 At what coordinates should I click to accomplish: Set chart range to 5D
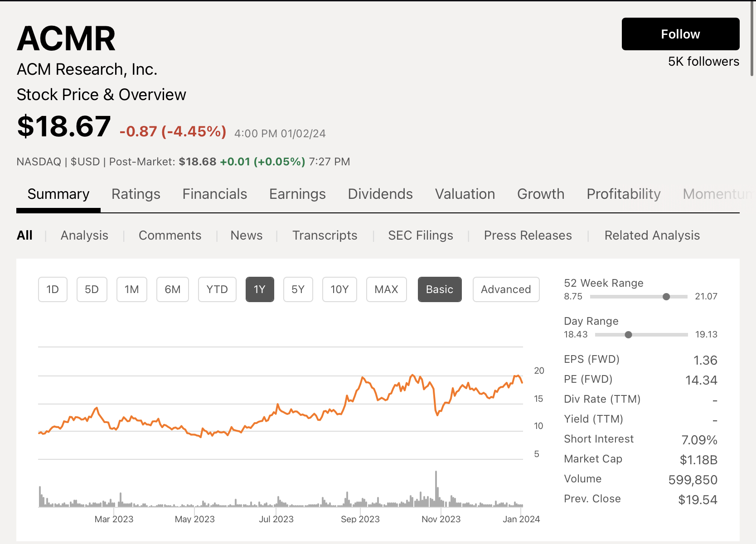coord(92,289)
